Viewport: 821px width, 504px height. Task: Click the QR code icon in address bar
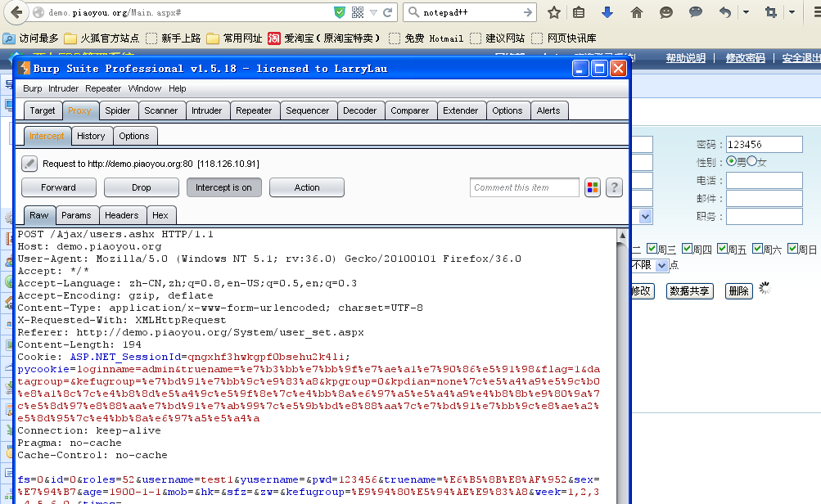358,12
